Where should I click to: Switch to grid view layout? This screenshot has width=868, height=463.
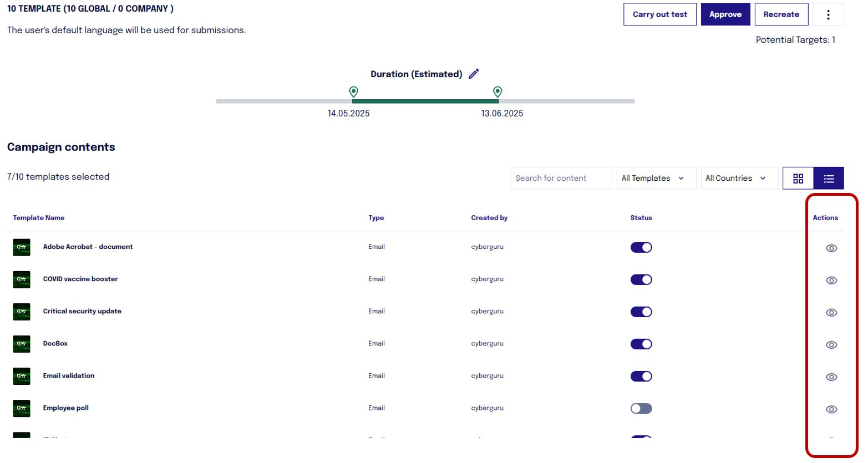point(799,178)
